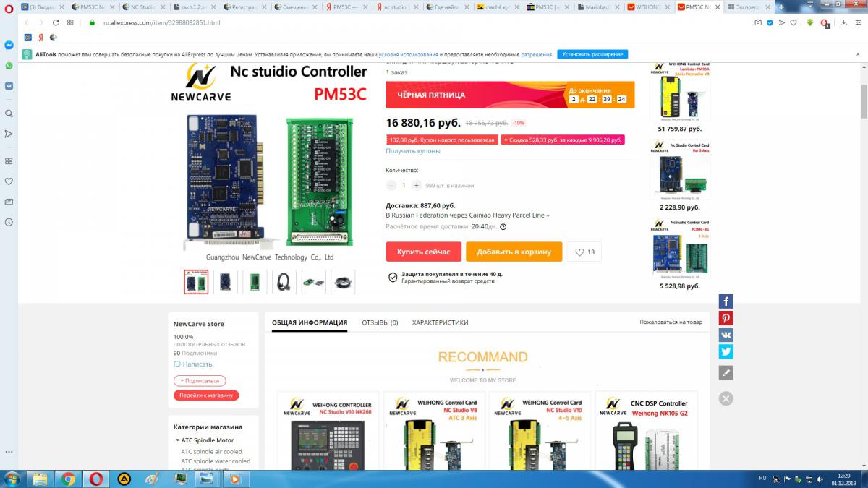The width and height of the screenshot is (868, 488).
Task: Dismiss the side panel with gray X circle
Action: pos(726,398)
